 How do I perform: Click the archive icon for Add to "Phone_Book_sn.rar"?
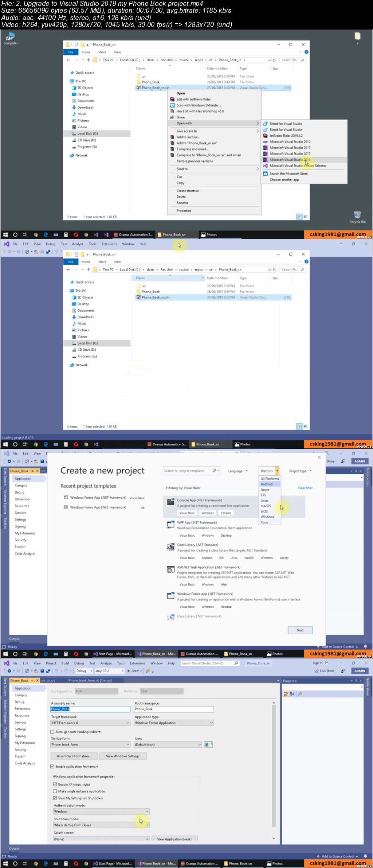[x=172, y=143]
